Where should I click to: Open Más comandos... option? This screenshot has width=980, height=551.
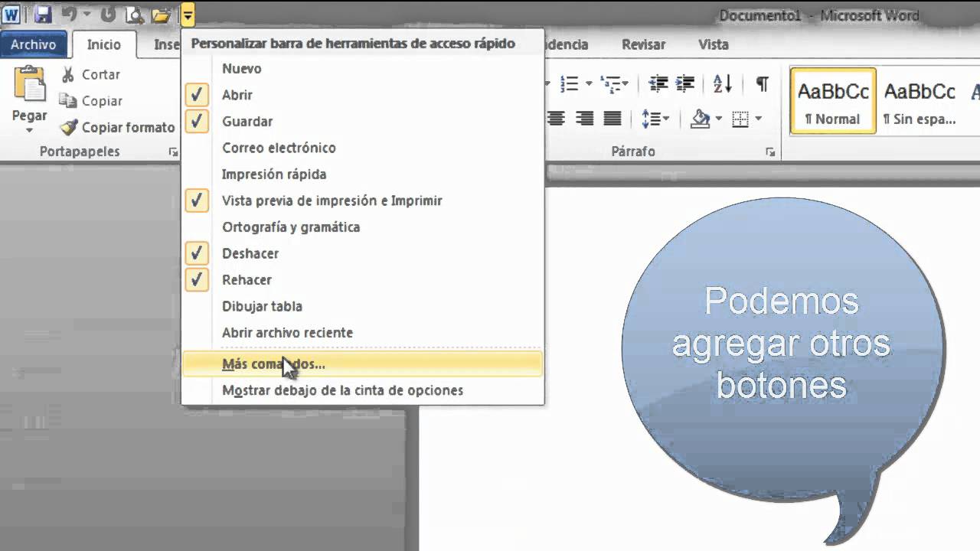(x=363, y=364)
